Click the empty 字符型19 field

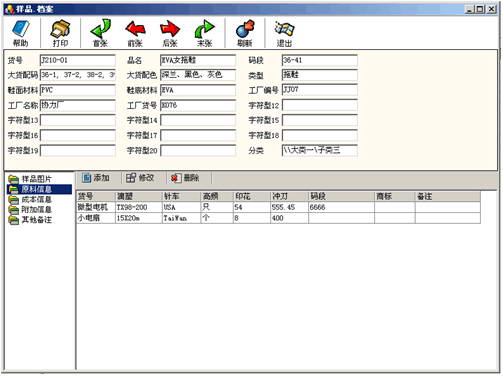click(78, 150)
